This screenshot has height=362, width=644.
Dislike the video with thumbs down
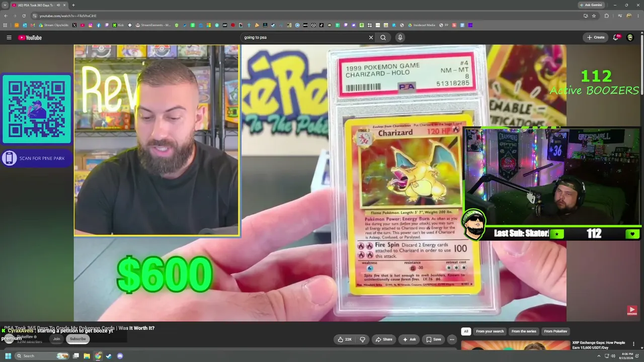(362, 339)
